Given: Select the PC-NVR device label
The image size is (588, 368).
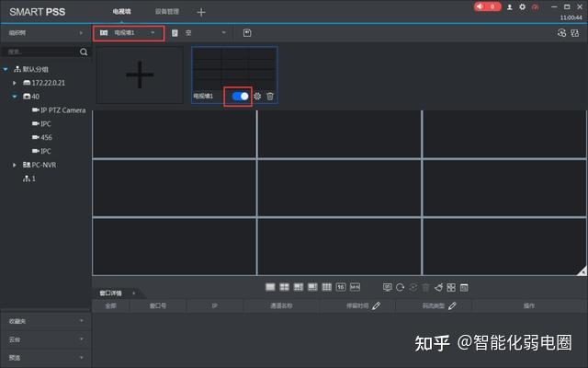Looking at the screenshot, I should (x=44, y=165).
